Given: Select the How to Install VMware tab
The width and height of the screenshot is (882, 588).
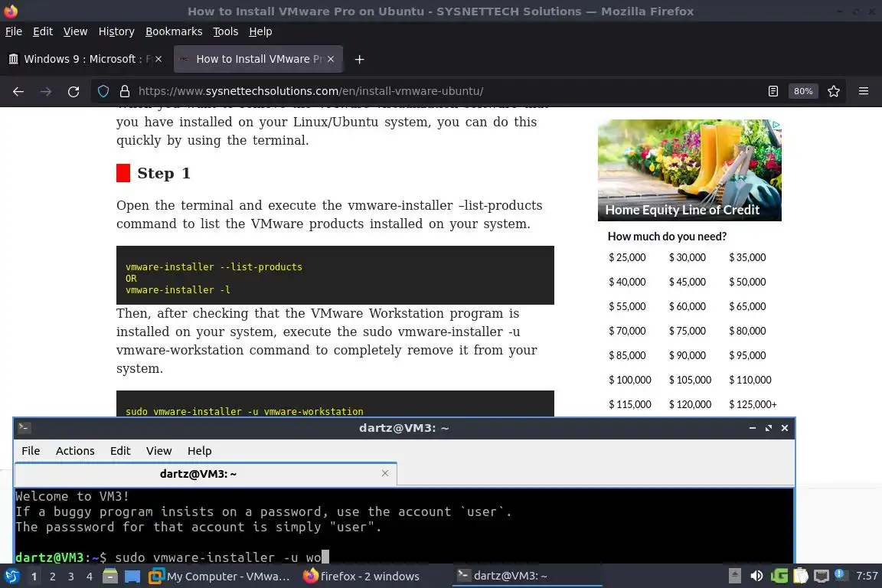Looking at the screenshot, I should pos(258,59).
